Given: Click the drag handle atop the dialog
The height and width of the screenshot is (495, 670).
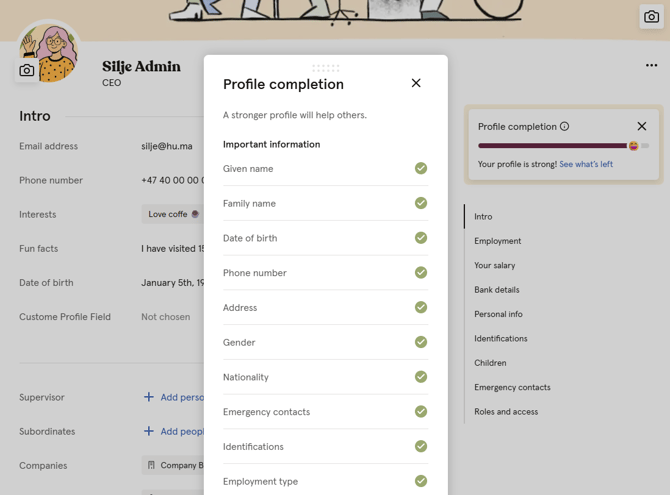Looking at the screenshot, I should pos(325,68).
